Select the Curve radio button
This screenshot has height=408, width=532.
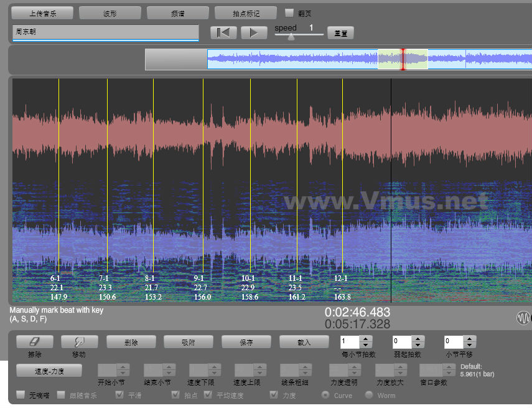(325, 395)
